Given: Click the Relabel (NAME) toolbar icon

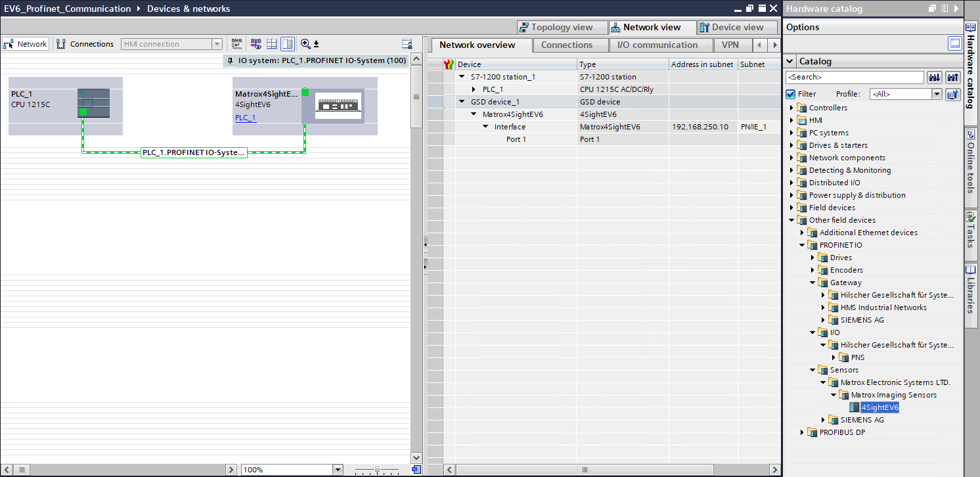Looking at the screenshot, I should 236,44.
